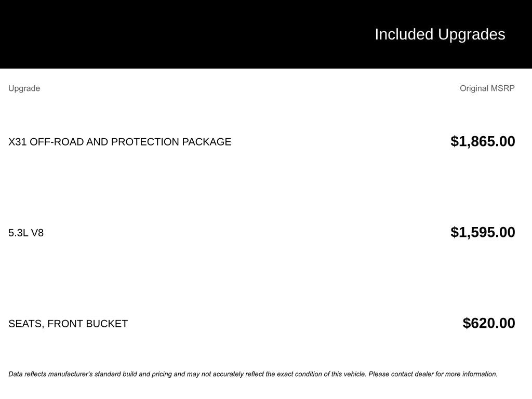Click the word 'Upgrades' in black banner
This screenshot has height=399, width=532.
point(471,34)
